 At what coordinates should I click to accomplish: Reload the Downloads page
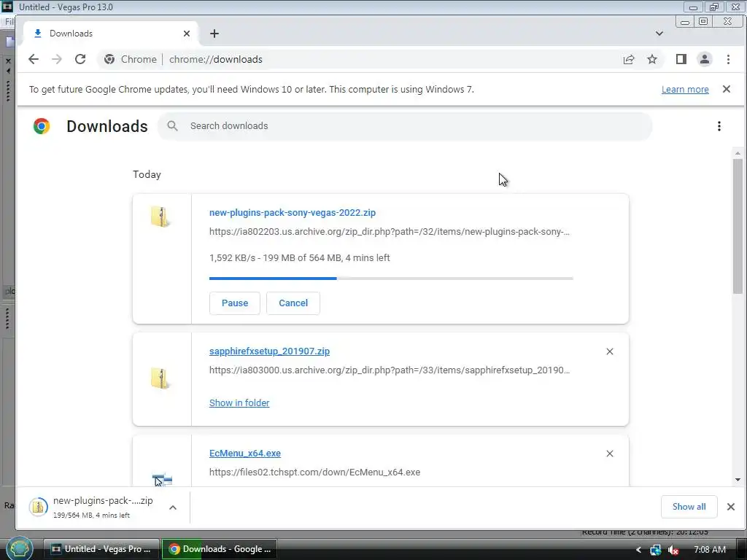click(80, 59)
